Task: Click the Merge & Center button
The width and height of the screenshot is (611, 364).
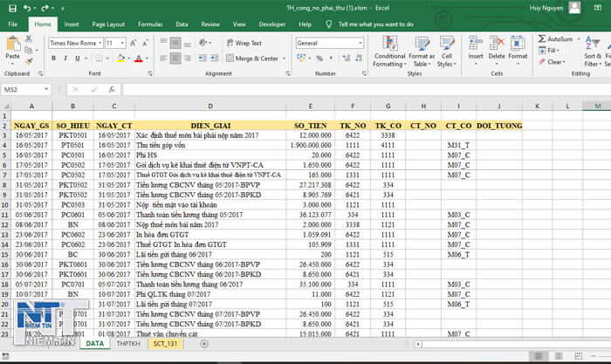Action: click(x=252, y=58)
